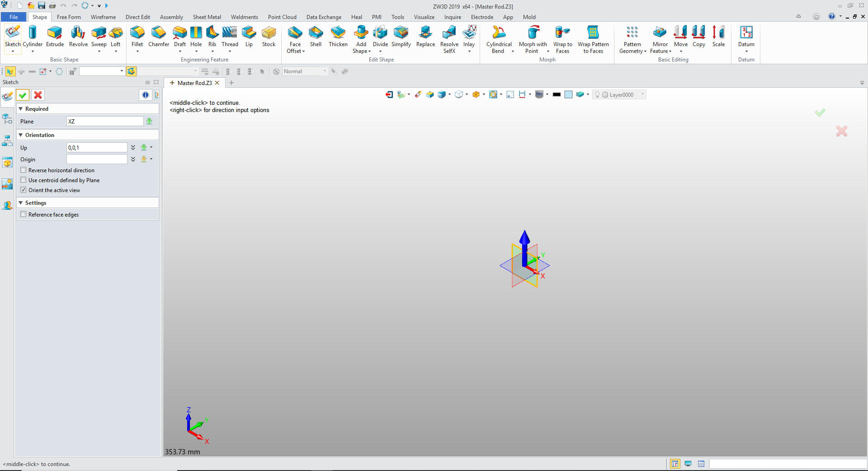Switch to the Free Form tab
This screenshot has height=471, width=868.
pos(69,17)
